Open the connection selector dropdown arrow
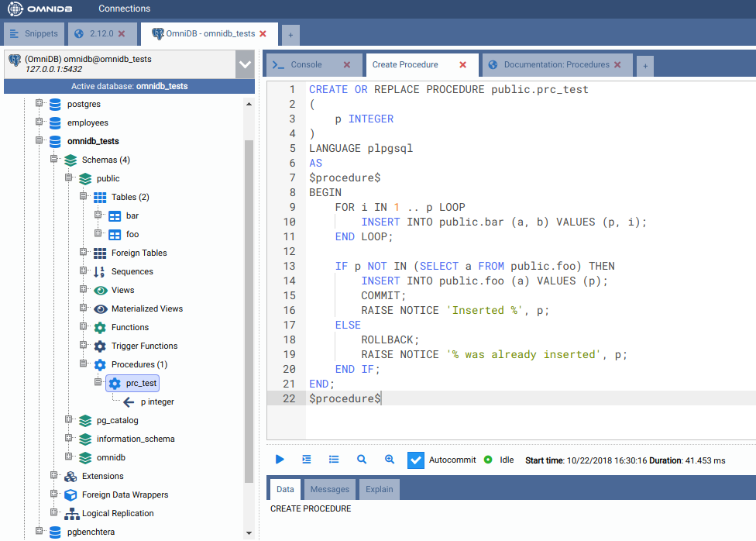Image resolution: width=756 pixels, height=541 pixels. (245, 64)
